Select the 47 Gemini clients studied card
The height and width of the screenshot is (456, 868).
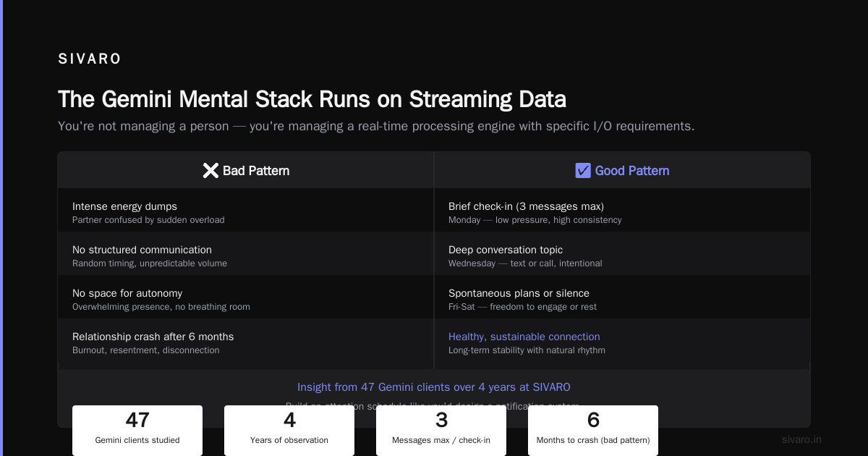pos(137,431)
